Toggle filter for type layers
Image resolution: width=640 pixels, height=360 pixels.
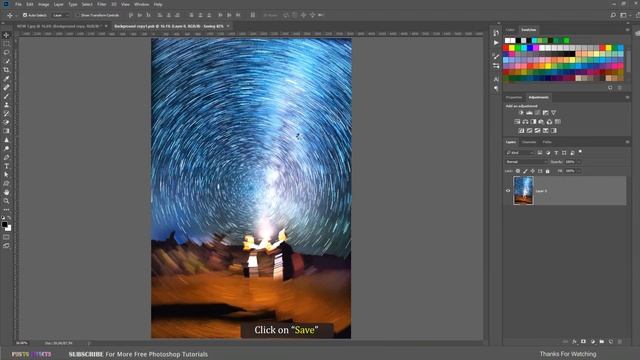click(x=556, y=153)
